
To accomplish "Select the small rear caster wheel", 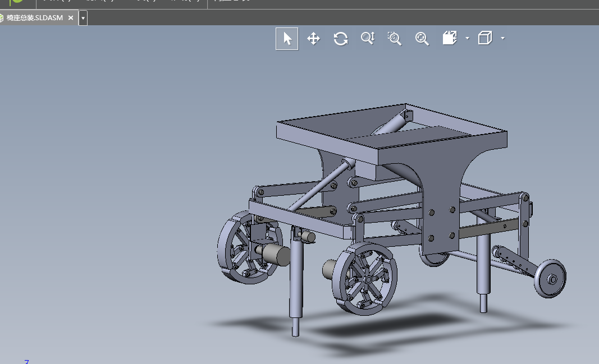I will (550, 279).
